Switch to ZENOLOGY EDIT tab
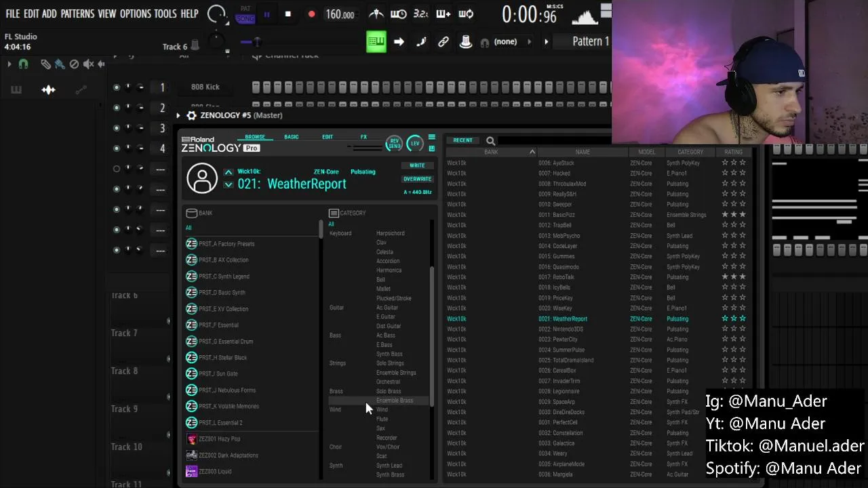Viewport: 868px width, 488px height. (328, 137)
